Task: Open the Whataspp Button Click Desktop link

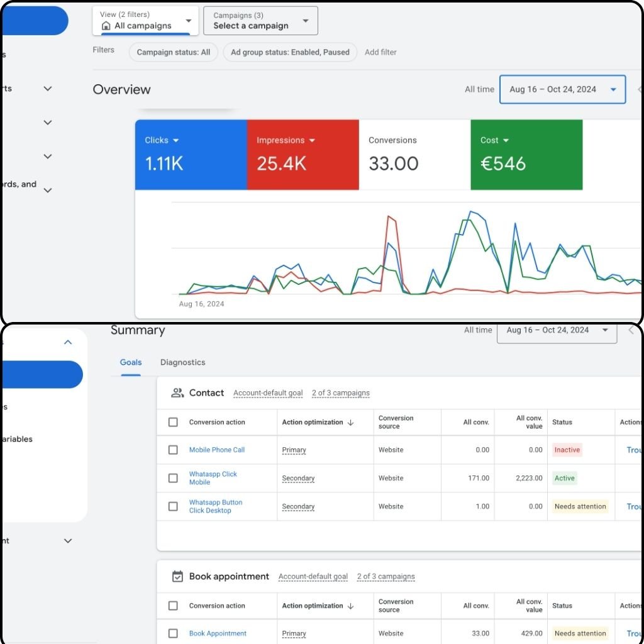Action: 215,506
